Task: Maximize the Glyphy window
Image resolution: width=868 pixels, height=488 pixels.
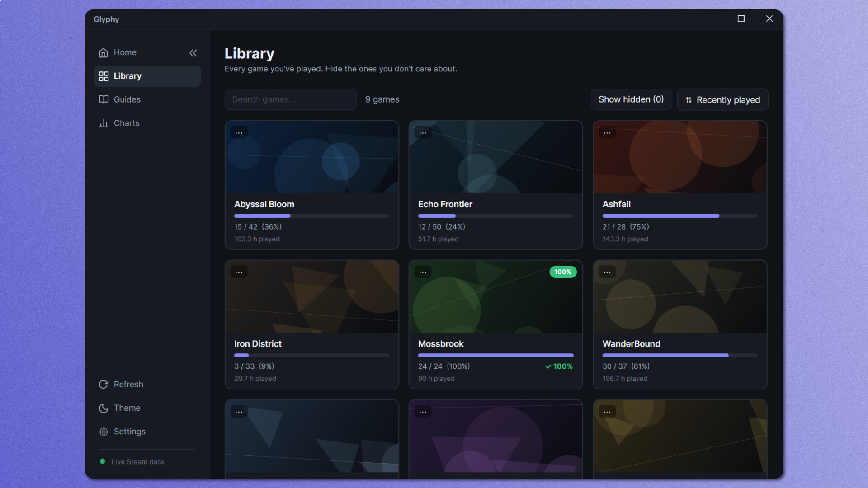Action: pos(741,19)
